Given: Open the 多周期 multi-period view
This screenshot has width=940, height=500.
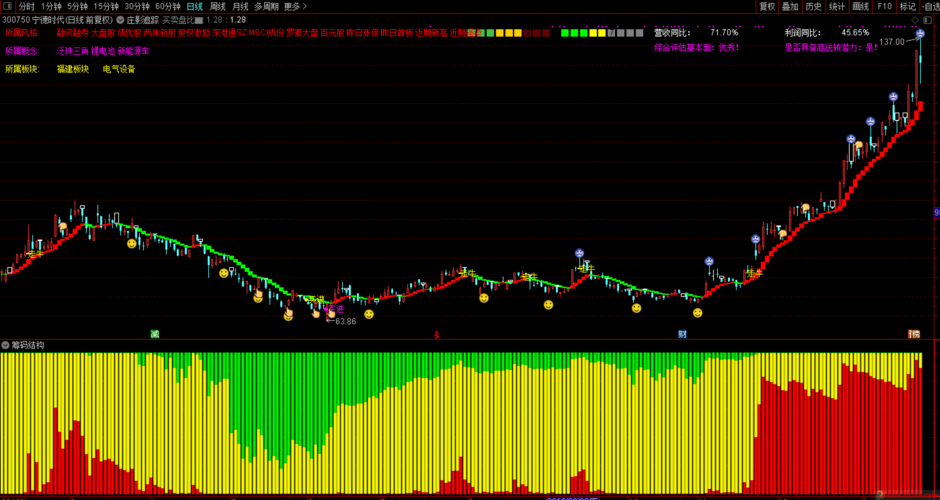Looking at the screenshot, I should pos(265,6).
